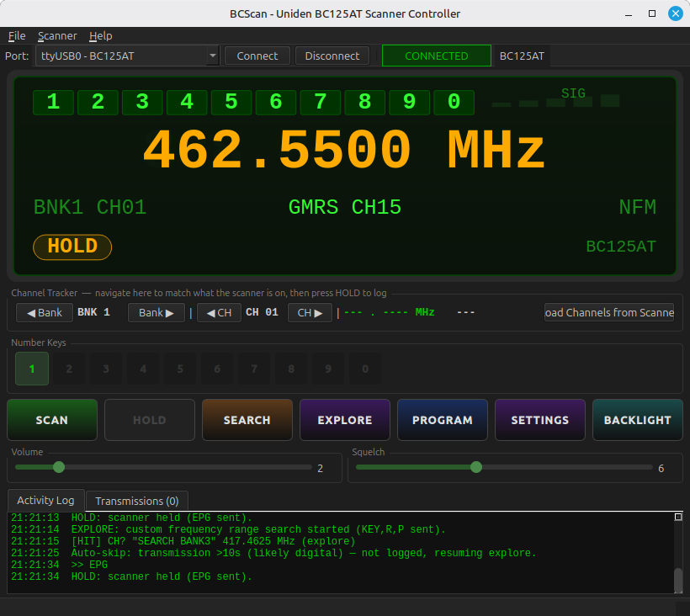Maximize the BCScan window

click(x=652, y=13)
